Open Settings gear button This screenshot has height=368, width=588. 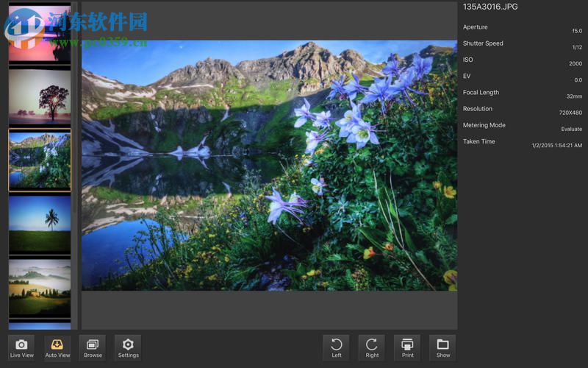coord(128,347)
